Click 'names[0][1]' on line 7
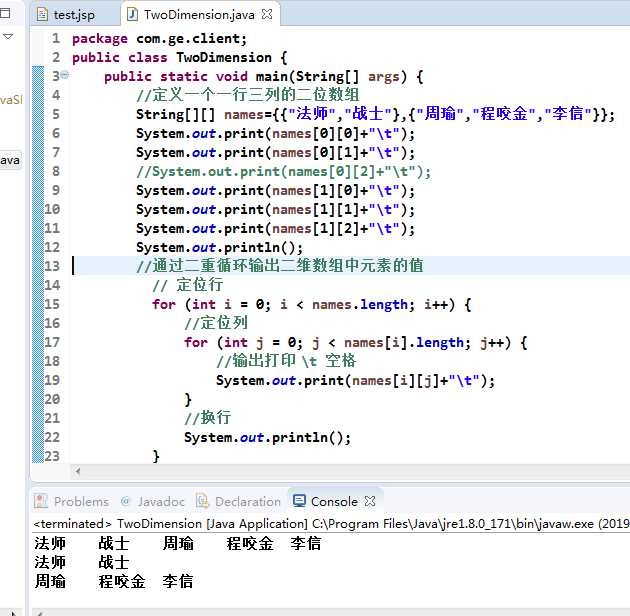Viewport: 630px width, 616px height. pos(316,153)
